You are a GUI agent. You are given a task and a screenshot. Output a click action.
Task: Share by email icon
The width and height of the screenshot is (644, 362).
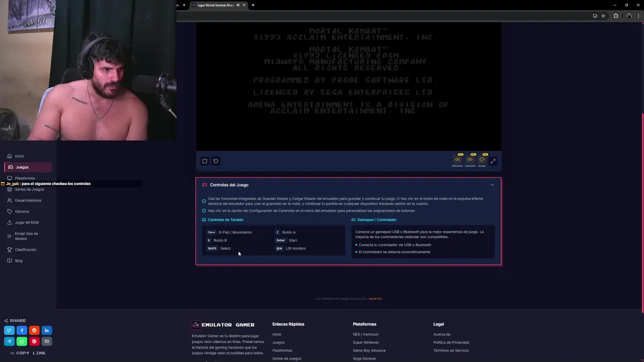click(47, 341)
